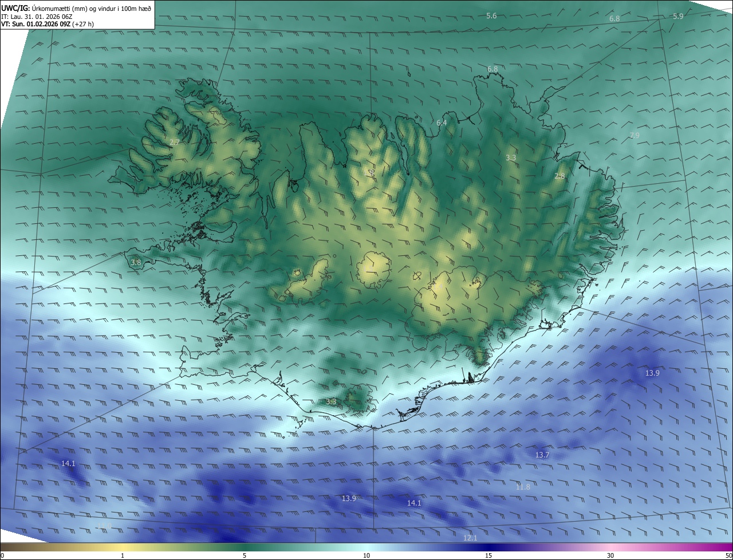This screenshot has width=733, height=560.
Task: Click the color scale tick labeled 30
Action: point(610,555)
